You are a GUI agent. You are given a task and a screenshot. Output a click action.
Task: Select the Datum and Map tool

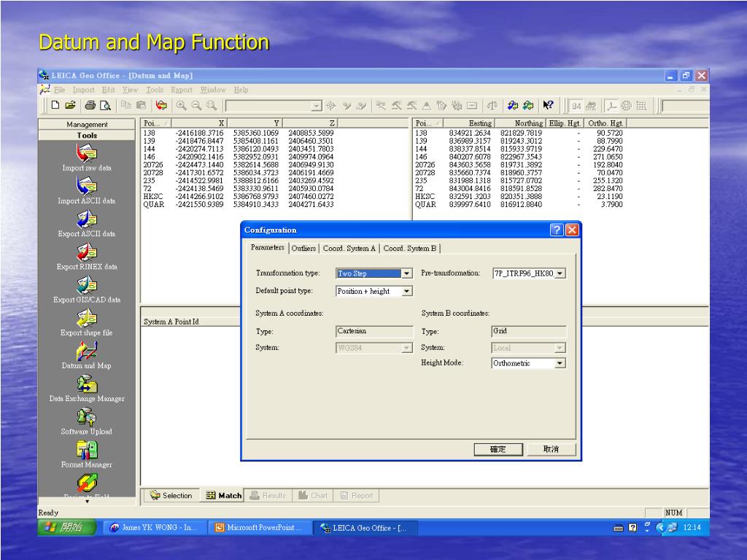click(x=87, y=355)
